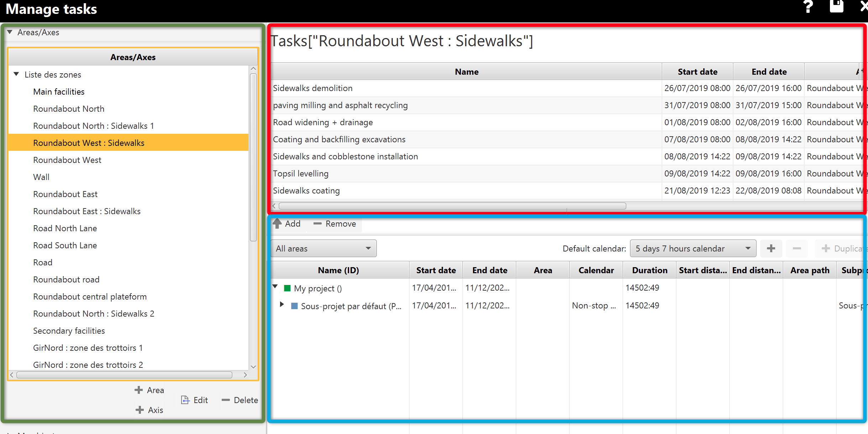Click areas list scroll right arrow
The image size is (868, 434).
tap(245, 375)
